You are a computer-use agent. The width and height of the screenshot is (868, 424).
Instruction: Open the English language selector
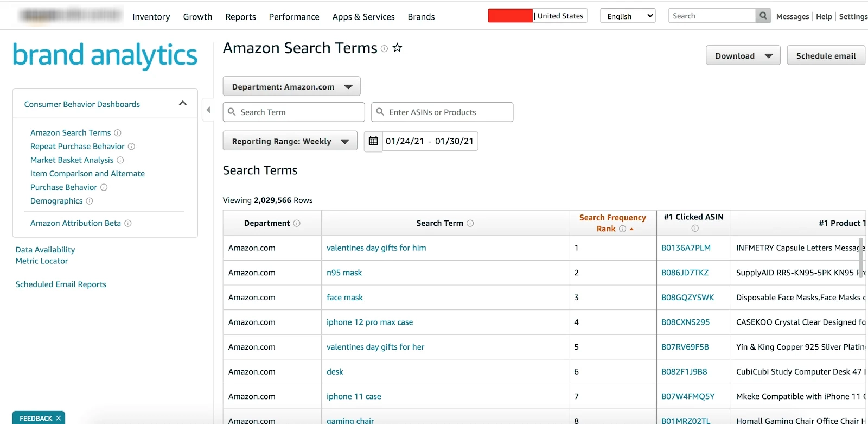(628, 16)
